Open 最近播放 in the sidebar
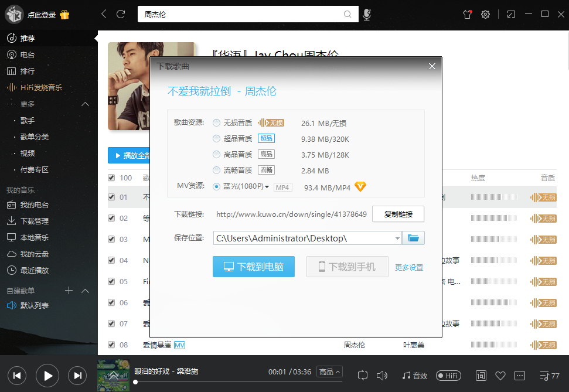The height and width of the screenshot is (392, 569). coord(49,270)
